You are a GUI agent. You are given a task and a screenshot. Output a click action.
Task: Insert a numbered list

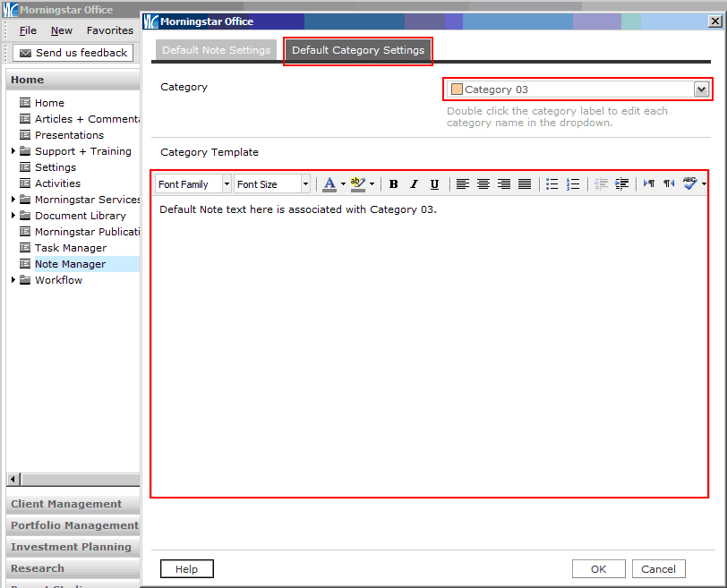click(573, 184)
